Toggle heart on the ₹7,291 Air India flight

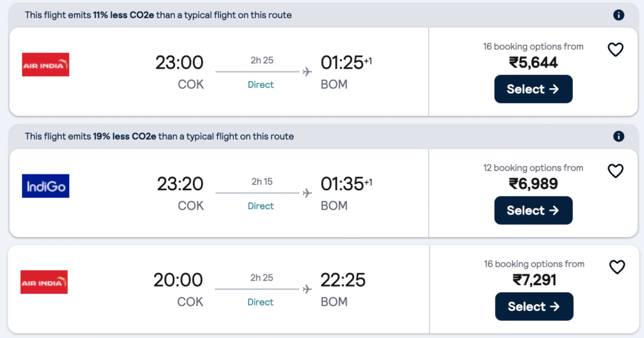tap(617, 267)
